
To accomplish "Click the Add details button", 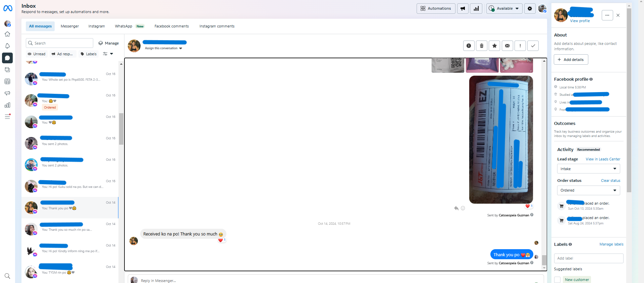I will point(571,60).
